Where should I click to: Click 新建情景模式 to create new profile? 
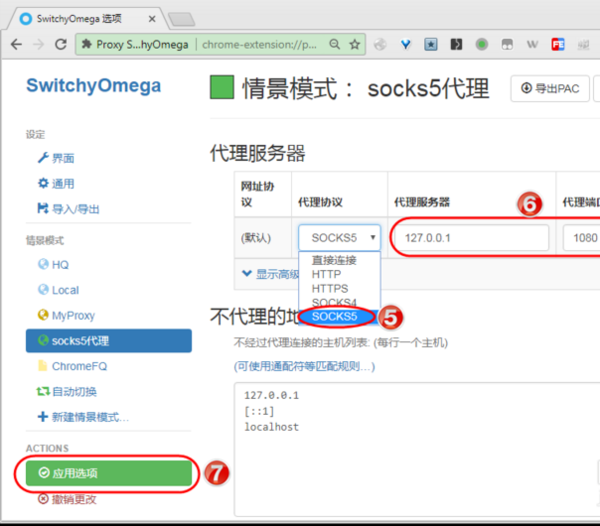click(83, 417)
